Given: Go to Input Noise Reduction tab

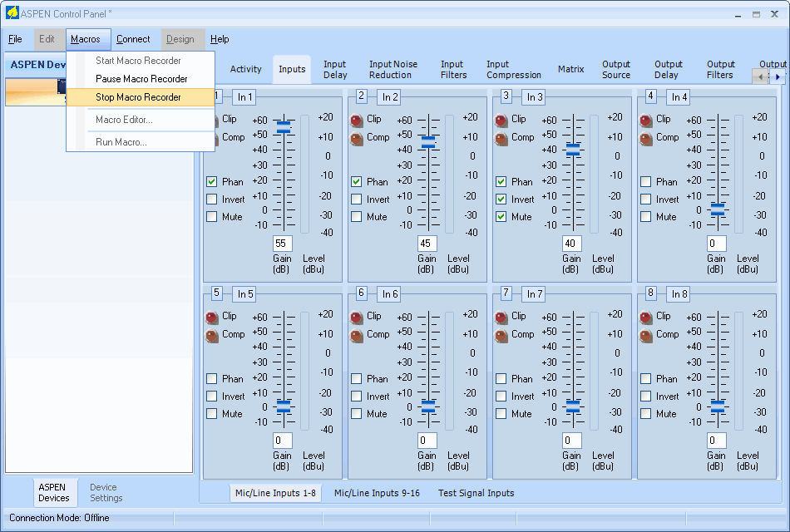Looking at the screenshot, I should (x=393, y=70).
